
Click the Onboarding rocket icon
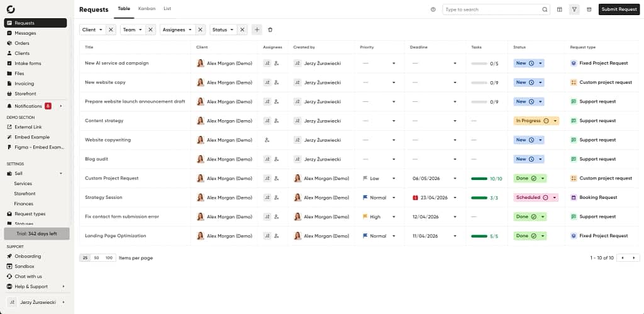tap(9, 256)
